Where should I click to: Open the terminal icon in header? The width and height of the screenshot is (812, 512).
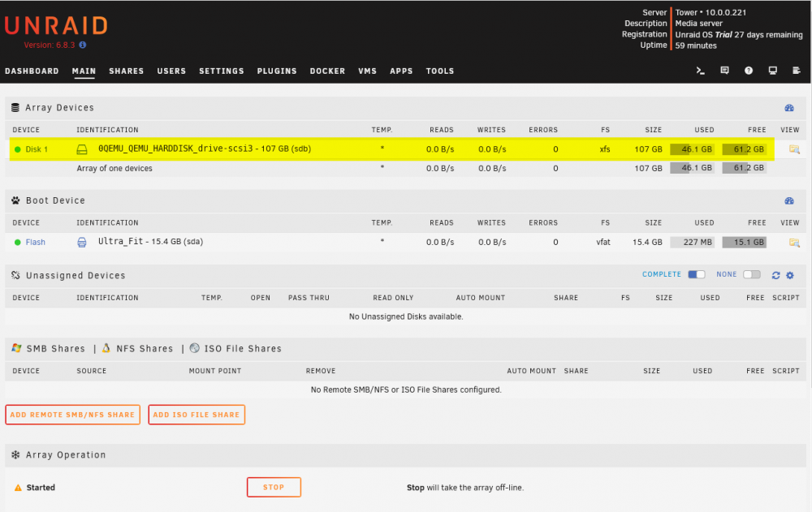700,71
